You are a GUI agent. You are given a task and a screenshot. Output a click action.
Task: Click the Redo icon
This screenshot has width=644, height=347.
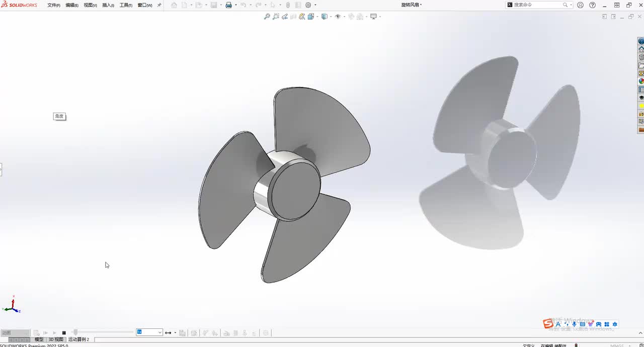[x=258, y=5]
